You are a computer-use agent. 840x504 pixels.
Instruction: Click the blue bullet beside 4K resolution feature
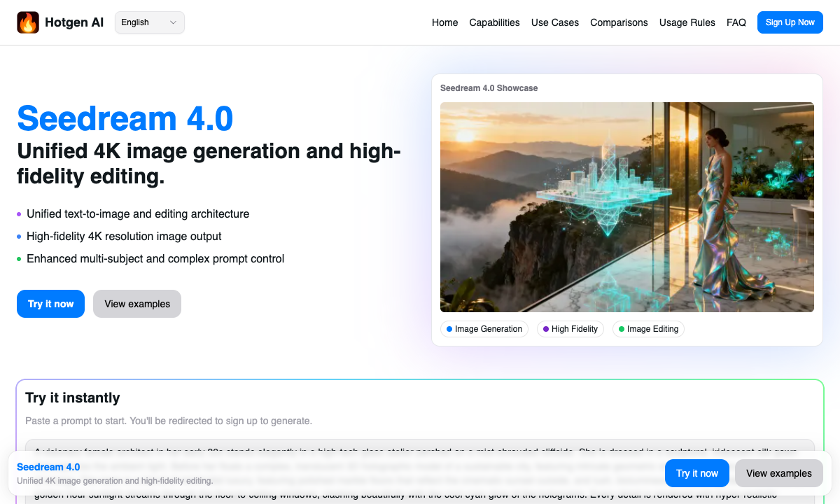pyautogui.click(x=18, y=237)
